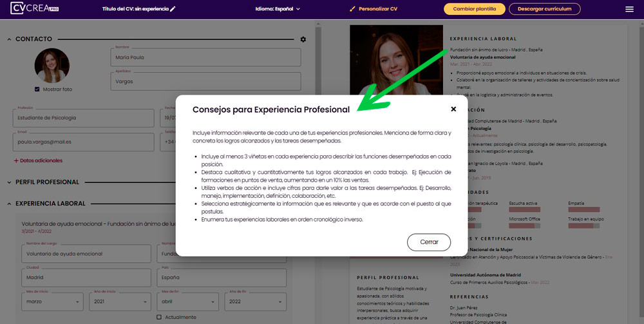
Task: Open the end month abril dropdown
Action: coord(187,301)
